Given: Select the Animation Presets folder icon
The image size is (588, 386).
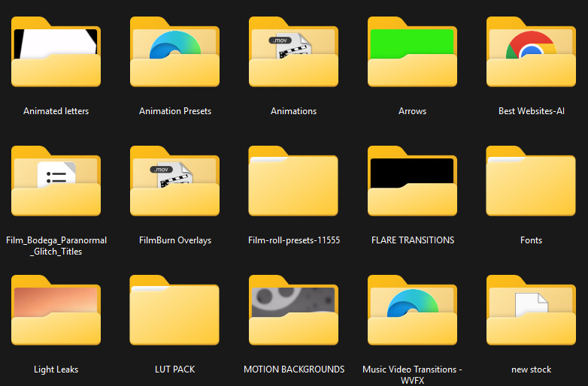Looking at the screenshot, I should point(174,52).
